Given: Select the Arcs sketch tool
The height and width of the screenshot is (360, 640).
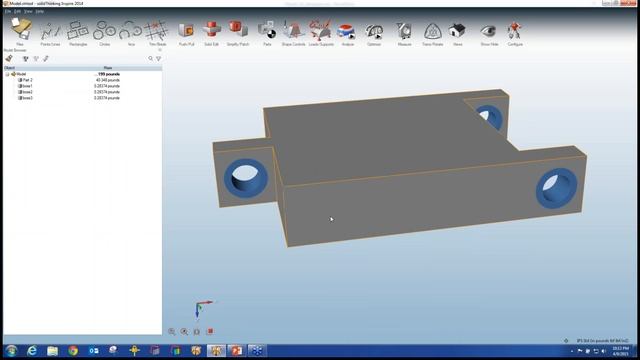Looking at the screenshot, I should pyautogui.click(x=131, y=33).
